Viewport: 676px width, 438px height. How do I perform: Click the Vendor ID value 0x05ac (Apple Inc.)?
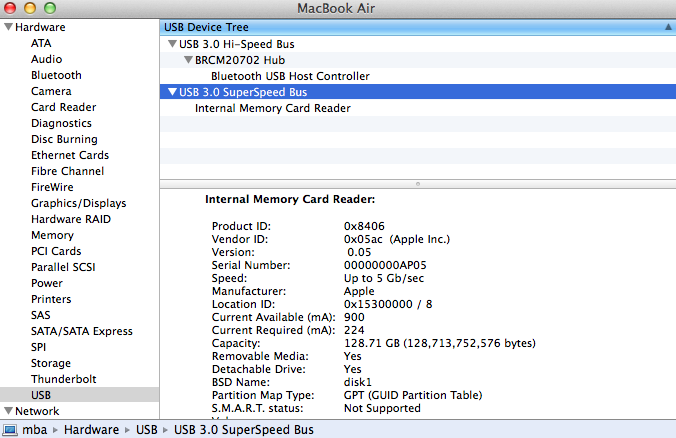(x=397, y=239)
